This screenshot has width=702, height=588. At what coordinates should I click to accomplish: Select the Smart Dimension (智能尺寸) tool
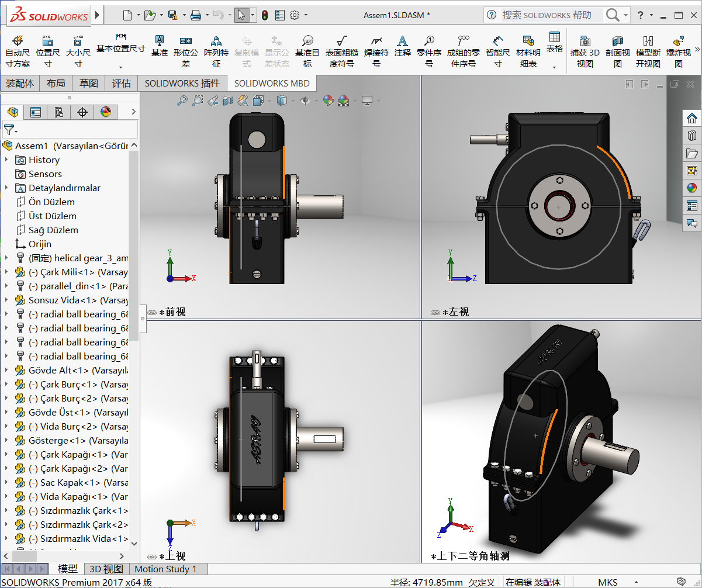(x=497, y=51)
